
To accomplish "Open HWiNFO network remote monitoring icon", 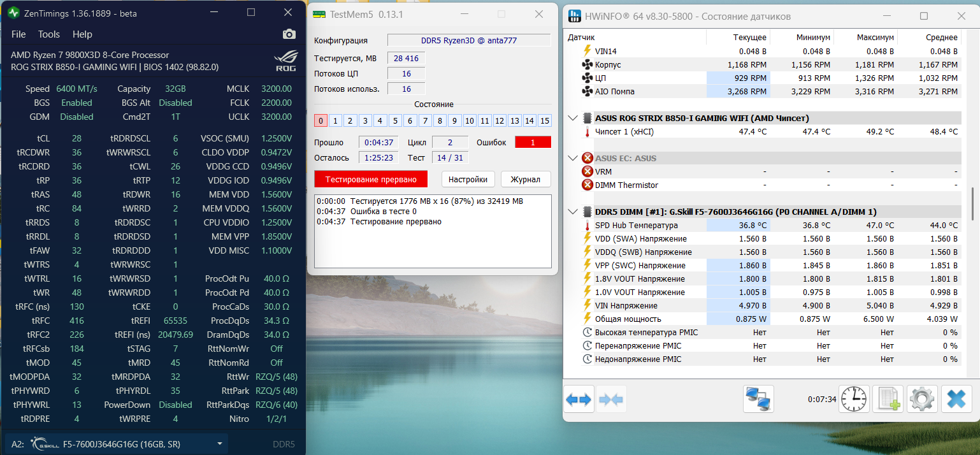I will pyautogui.click(x=758, y=399).
